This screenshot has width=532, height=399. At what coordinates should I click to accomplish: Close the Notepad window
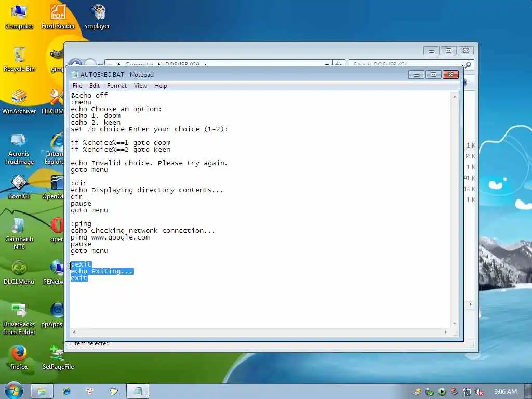tap(450, 75)
